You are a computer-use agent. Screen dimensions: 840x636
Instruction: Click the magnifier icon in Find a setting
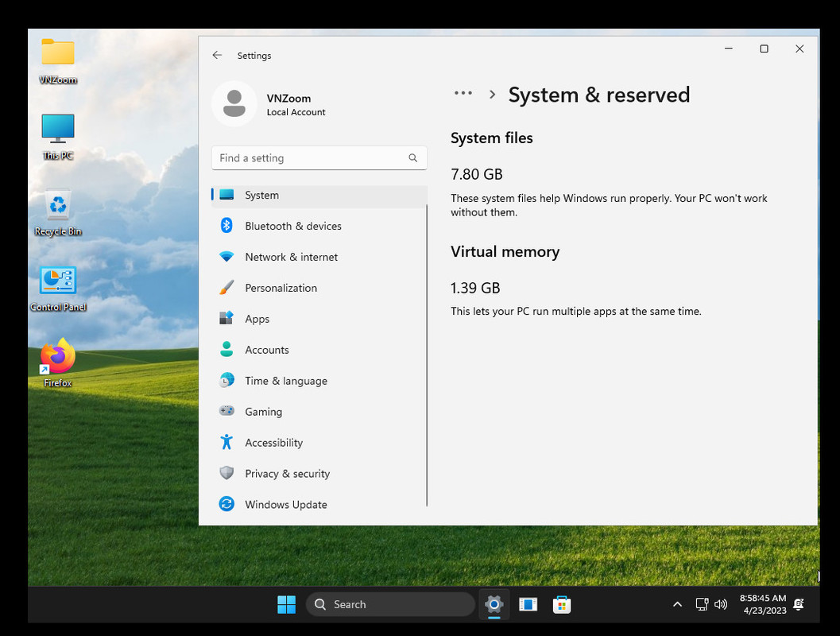click(x=413, y=158)
